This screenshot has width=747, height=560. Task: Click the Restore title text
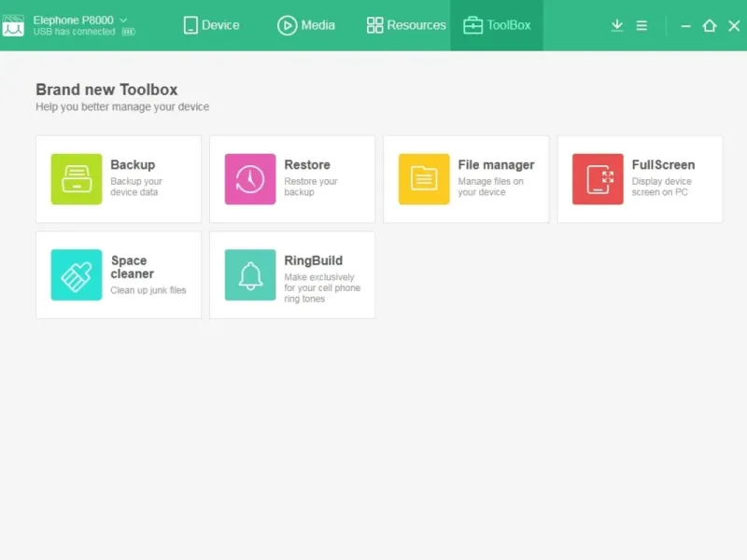(x=307, y=165)
